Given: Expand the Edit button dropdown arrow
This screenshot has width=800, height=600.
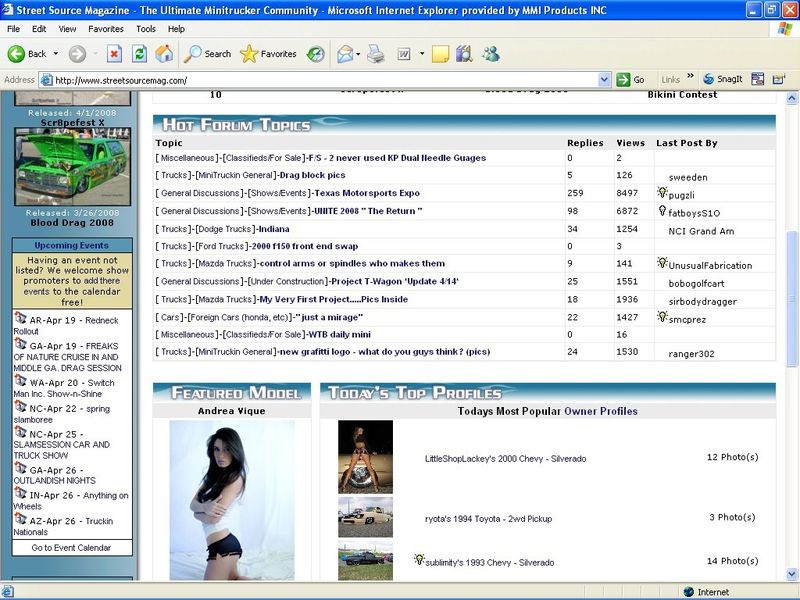Looking at the screenshot, I should (x=422, y=54).
